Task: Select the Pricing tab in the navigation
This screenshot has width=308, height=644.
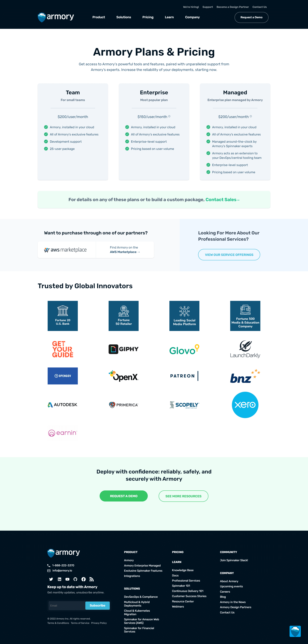Action: pyautogui.click(x=148, y=17)
